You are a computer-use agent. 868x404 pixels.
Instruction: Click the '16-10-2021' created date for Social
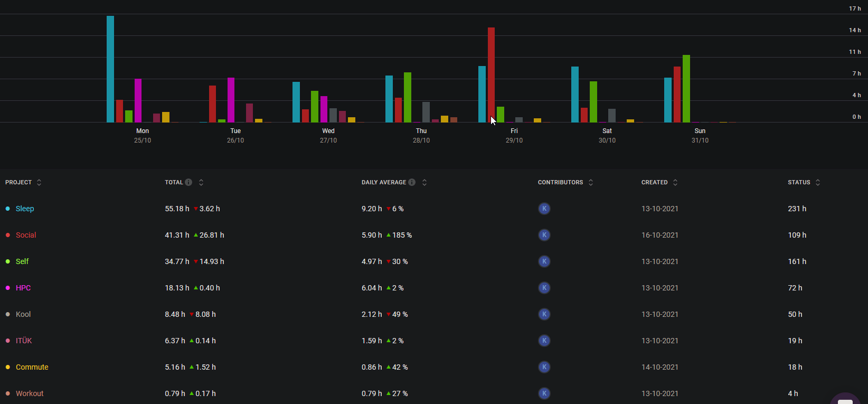pos(660,235)
